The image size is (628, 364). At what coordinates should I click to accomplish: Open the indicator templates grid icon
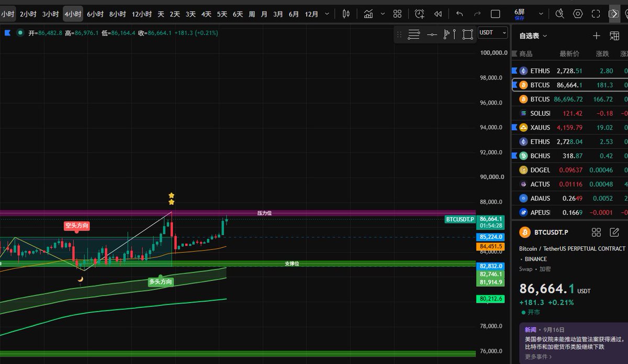coord(398,14)
